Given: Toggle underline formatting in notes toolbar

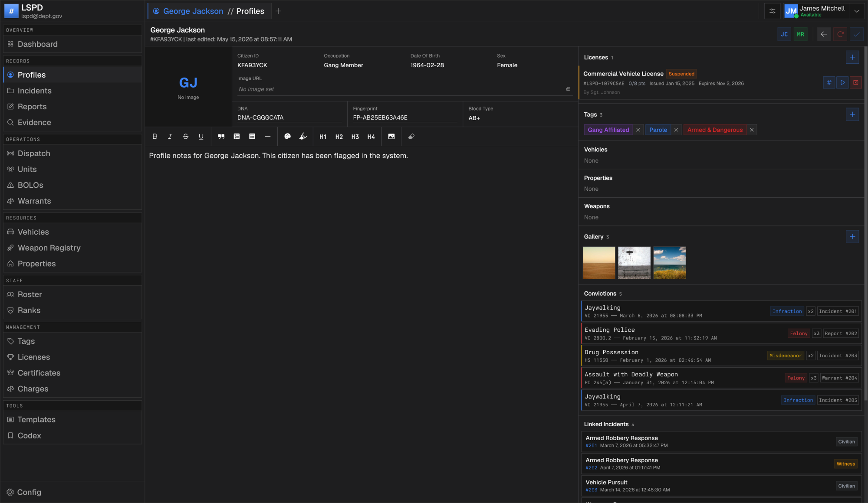Looking at the screenshot, I should (201, 137).
